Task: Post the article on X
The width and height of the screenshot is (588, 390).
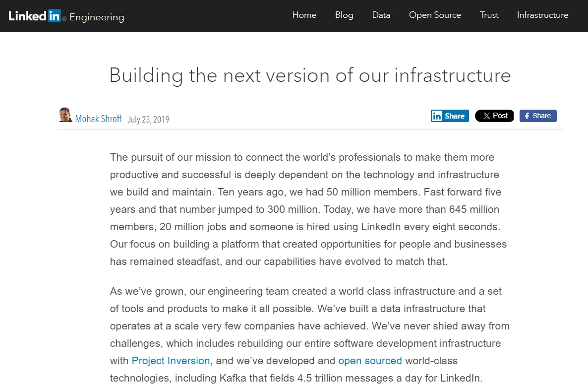Action: tap(494, 116)
